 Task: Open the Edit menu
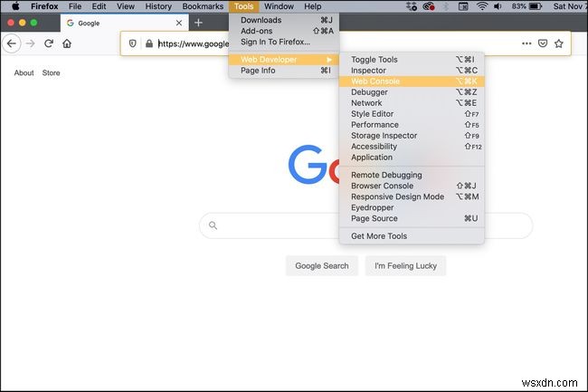coord(99,6)
